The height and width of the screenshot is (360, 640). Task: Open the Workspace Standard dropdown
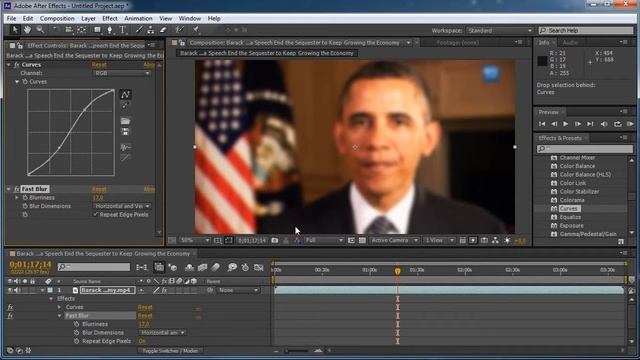pyautogui.click(x=500, y=31)
